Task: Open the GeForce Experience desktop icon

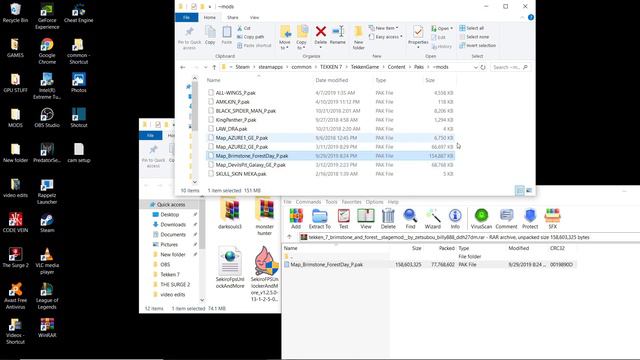Action: click(47, 16)
